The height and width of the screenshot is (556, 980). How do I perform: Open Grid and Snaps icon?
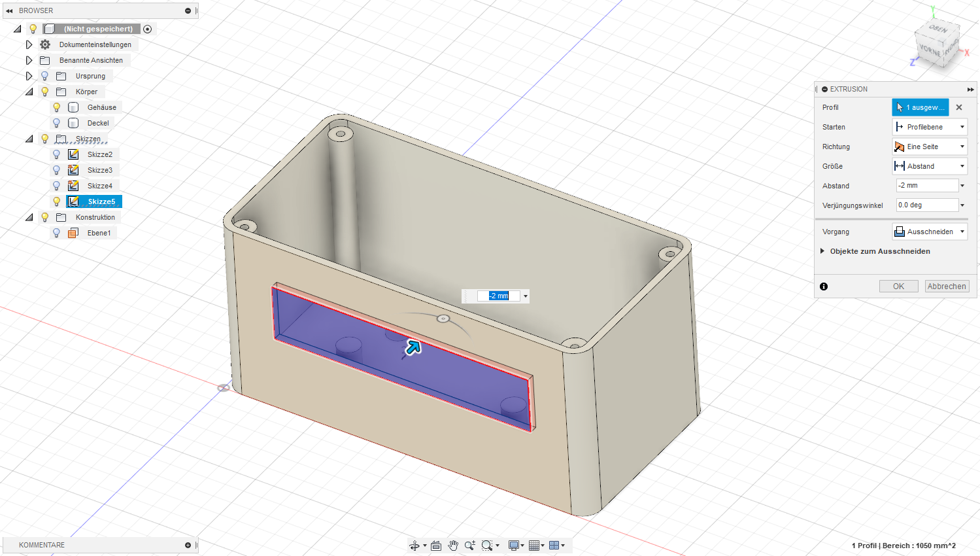click(x=534, y=546)
